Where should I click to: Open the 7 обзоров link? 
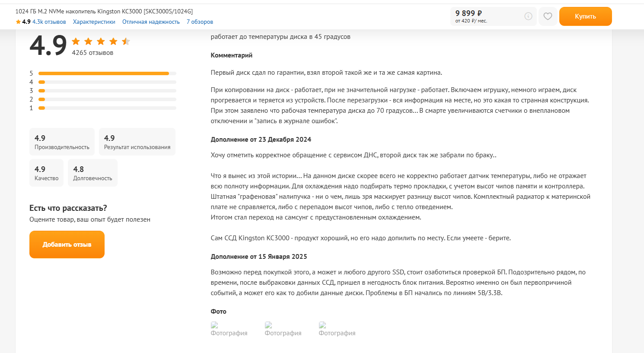pyautogui.click(x=200, y=22)
